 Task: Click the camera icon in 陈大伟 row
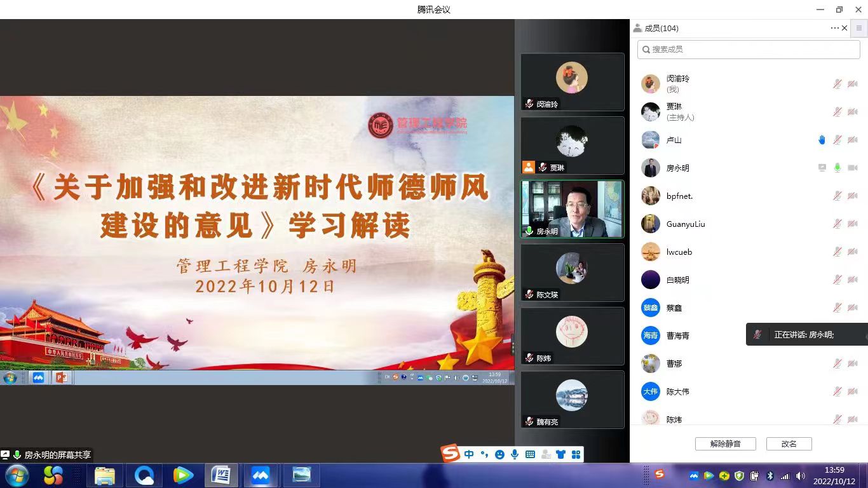coord(853,391)
